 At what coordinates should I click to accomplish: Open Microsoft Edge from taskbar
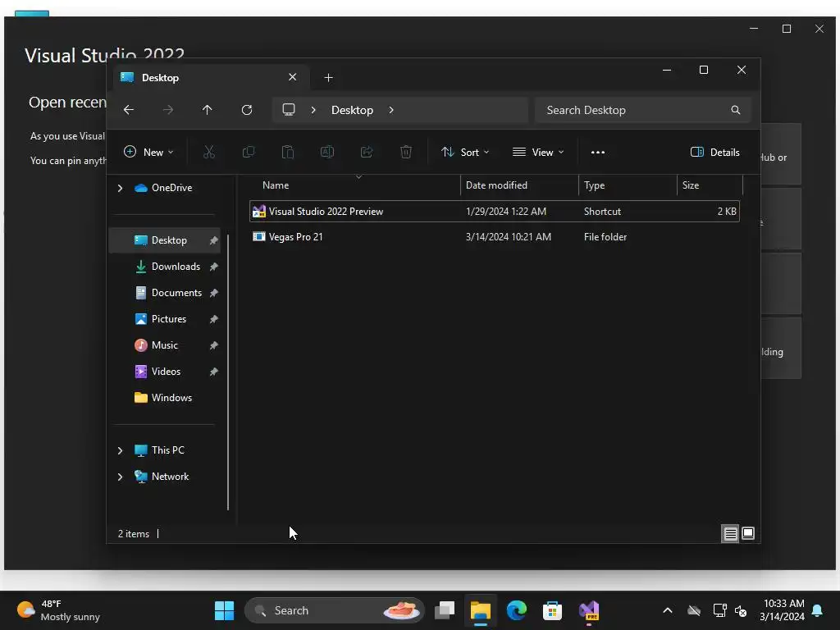point(517,610)
